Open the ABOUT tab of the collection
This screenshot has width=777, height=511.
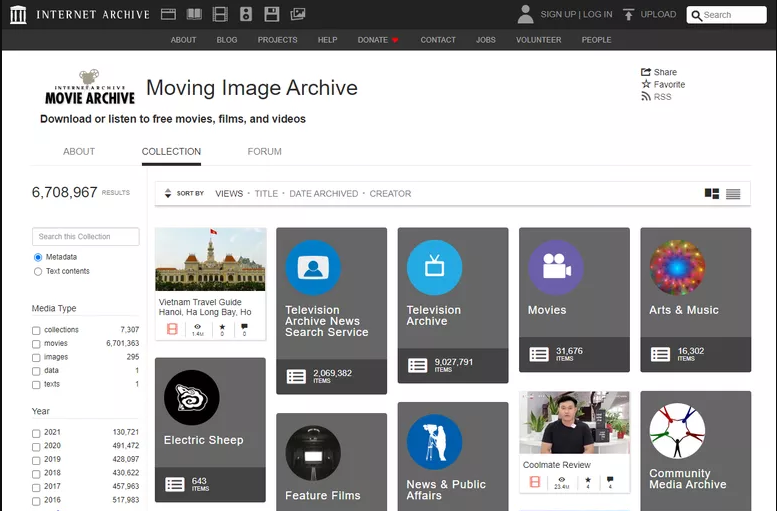(79, 152)
